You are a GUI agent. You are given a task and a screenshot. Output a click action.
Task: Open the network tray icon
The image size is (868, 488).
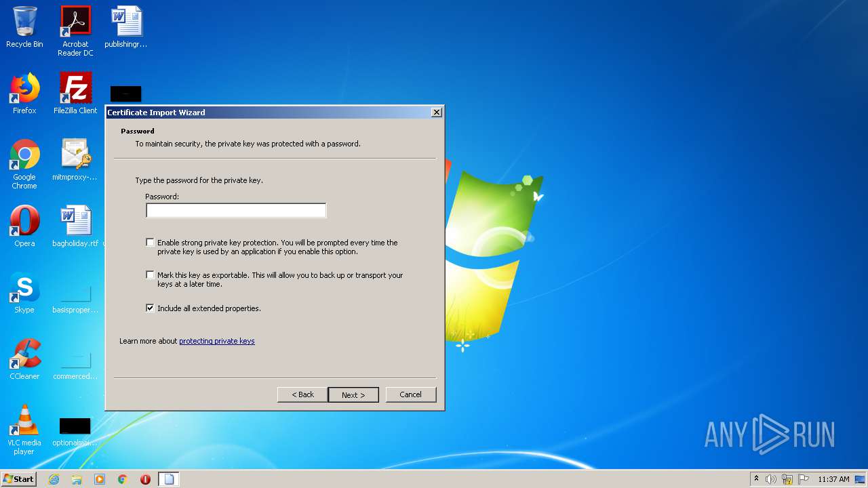click(x=787, y=479)
